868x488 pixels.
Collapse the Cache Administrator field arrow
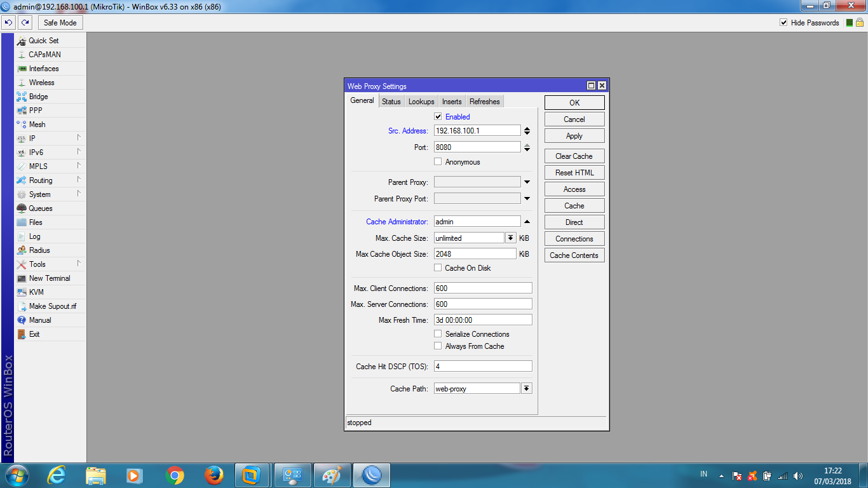click(x=527, y=222)
